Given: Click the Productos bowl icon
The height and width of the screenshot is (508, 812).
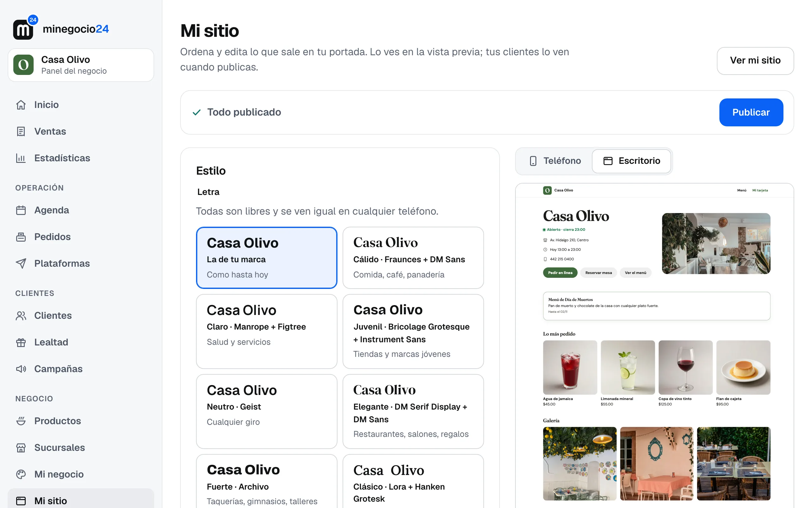Looking at the screenshot, I should click(21, 421).
